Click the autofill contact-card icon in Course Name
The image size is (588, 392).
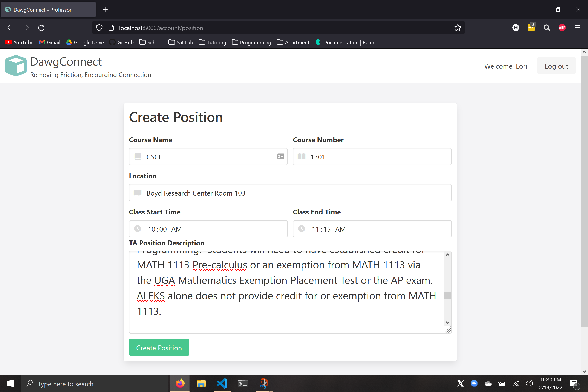tap(280, 156)
